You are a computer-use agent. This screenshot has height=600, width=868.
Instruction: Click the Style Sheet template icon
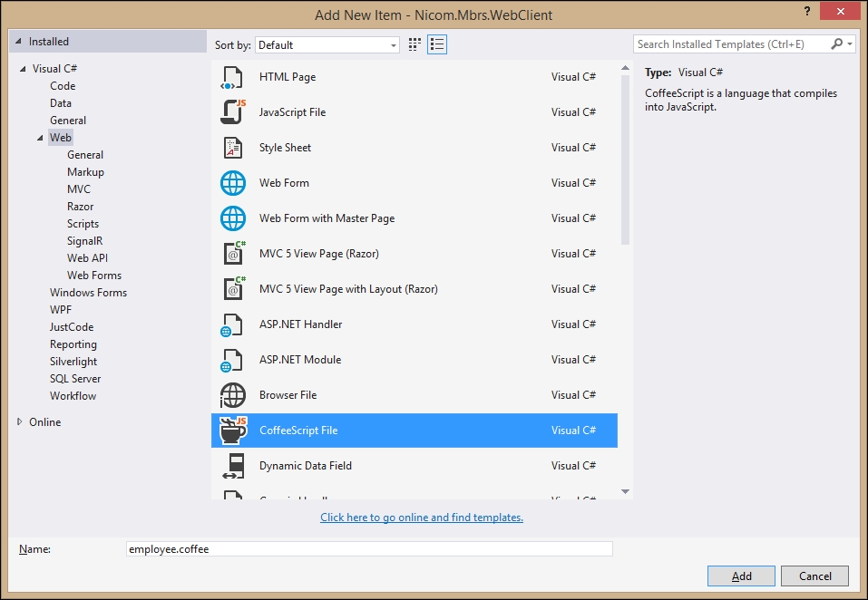233,148
